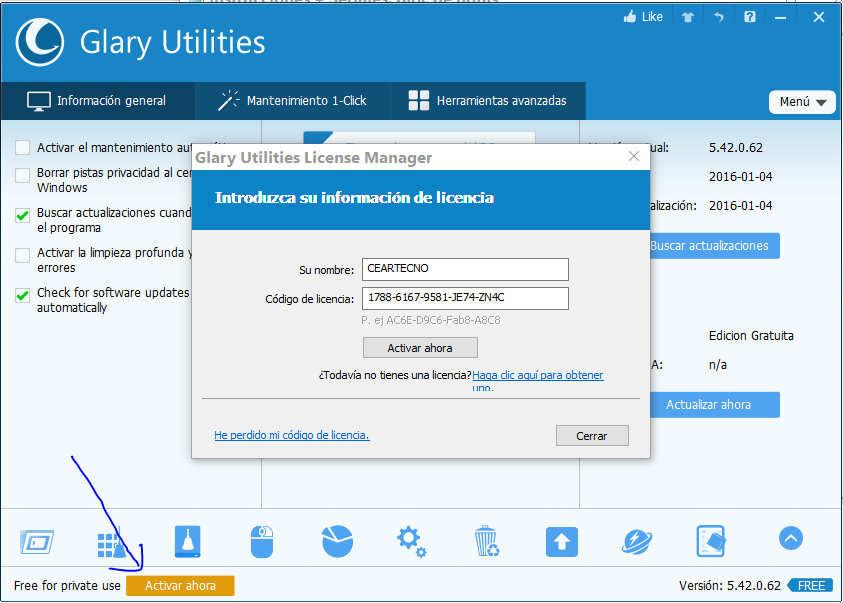843x603 pixels.
Task: Click the 'n/a' value text
Action: [718, 365]
